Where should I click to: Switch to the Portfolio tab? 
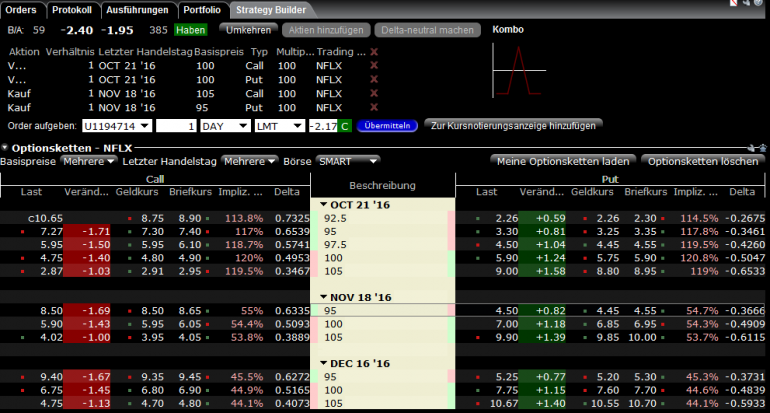(202, 10)
